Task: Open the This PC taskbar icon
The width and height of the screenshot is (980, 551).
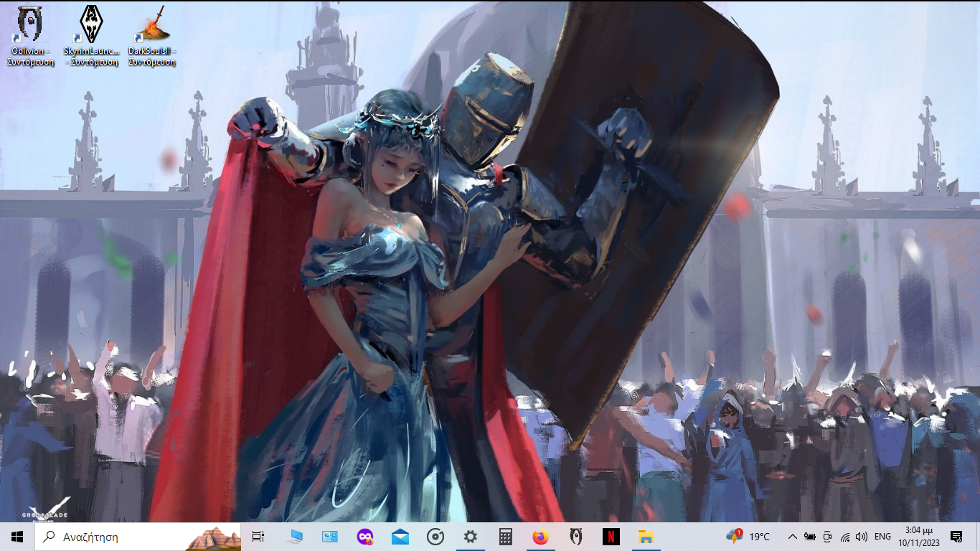Action: tap(295, 537)
